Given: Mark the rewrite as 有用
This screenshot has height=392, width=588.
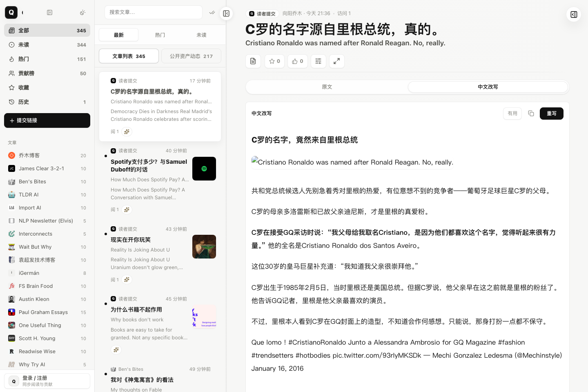Looking at the screenshot, I should pyautogui.click(x=512, y=114).
